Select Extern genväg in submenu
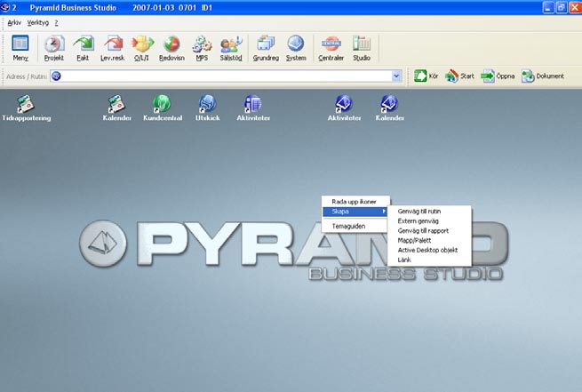 click(x=429, y=220)
